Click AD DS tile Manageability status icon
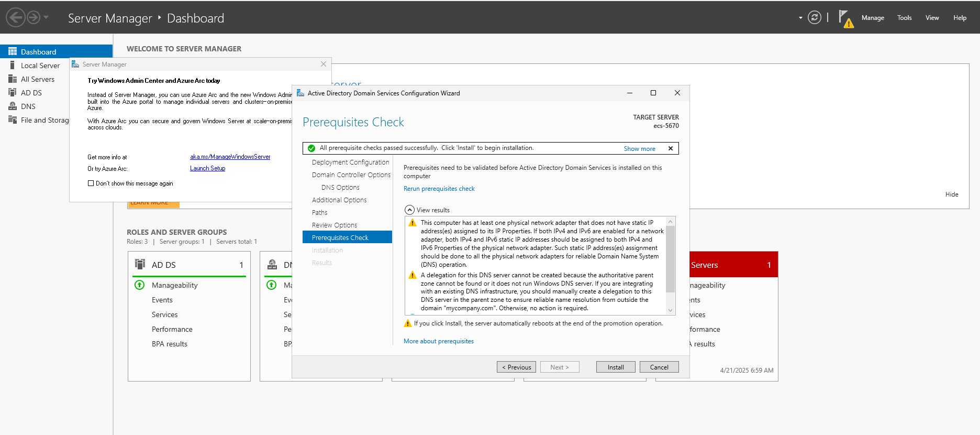The height and width of the screenshot is (435, 980). [x=140, y=285]
